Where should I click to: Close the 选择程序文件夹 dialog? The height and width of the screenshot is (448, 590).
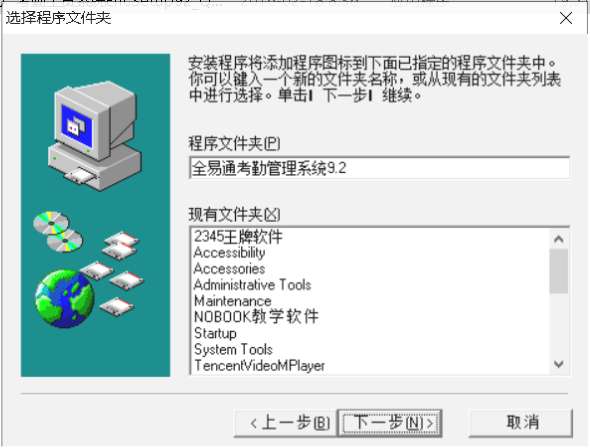click(x=566, y=18)
